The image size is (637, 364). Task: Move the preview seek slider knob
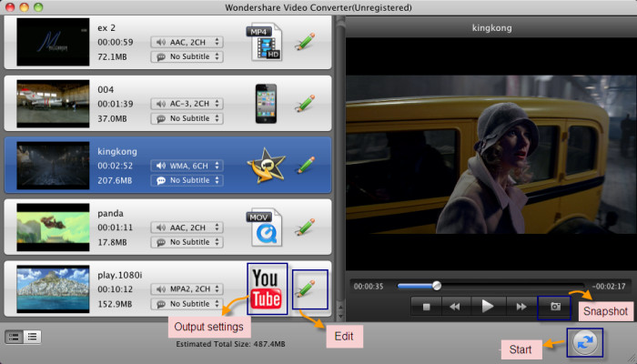point(437,286)
